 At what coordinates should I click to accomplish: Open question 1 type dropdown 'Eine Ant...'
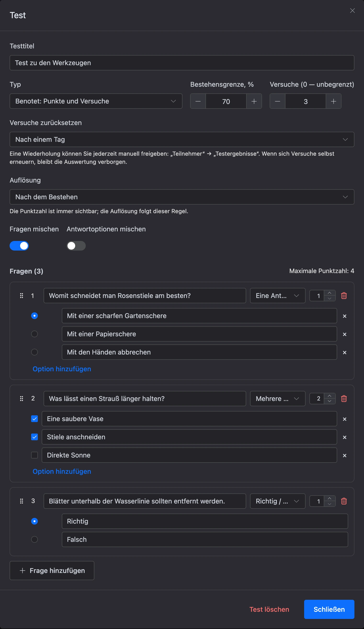[278, 296]
